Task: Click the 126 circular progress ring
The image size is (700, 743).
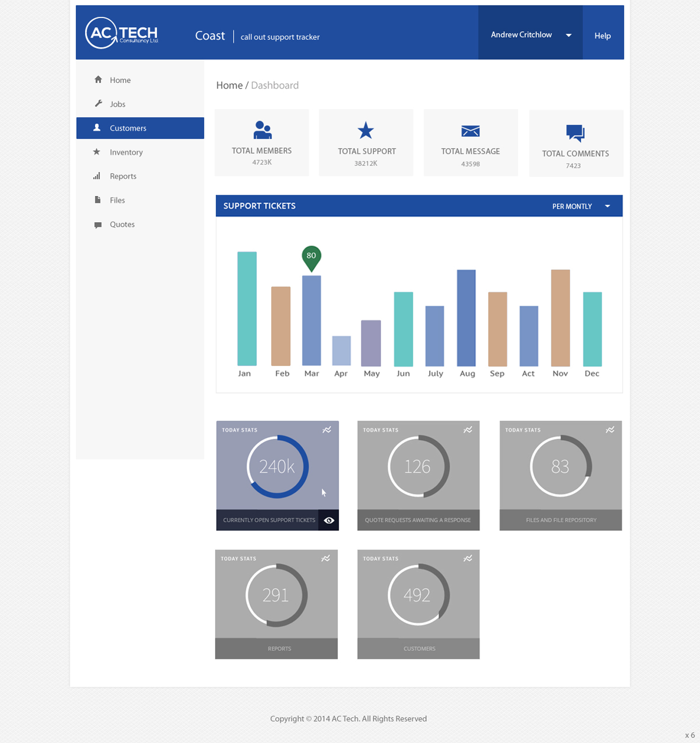Action: pyautogui.click(x=418, y=467)
